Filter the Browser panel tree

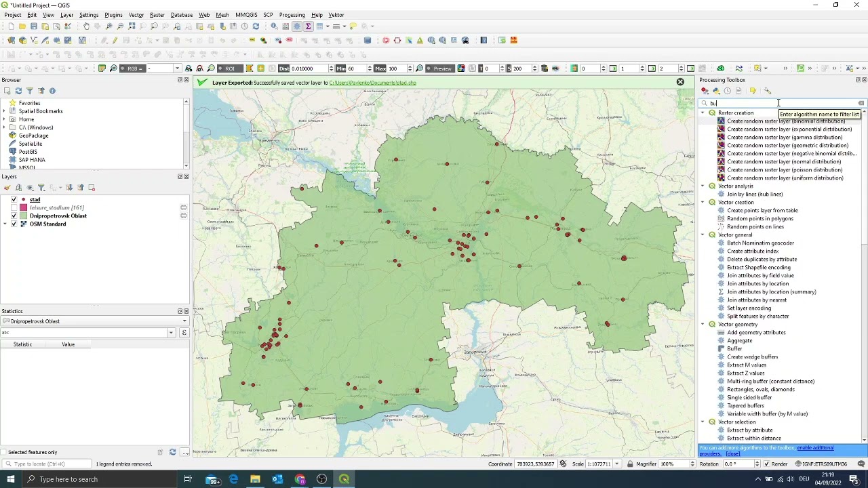tap(30, 91)
